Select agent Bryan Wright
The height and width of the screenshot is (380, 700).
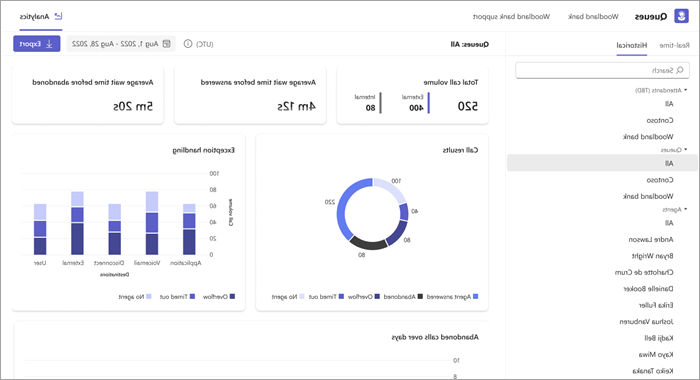click(x=652, y=256)
